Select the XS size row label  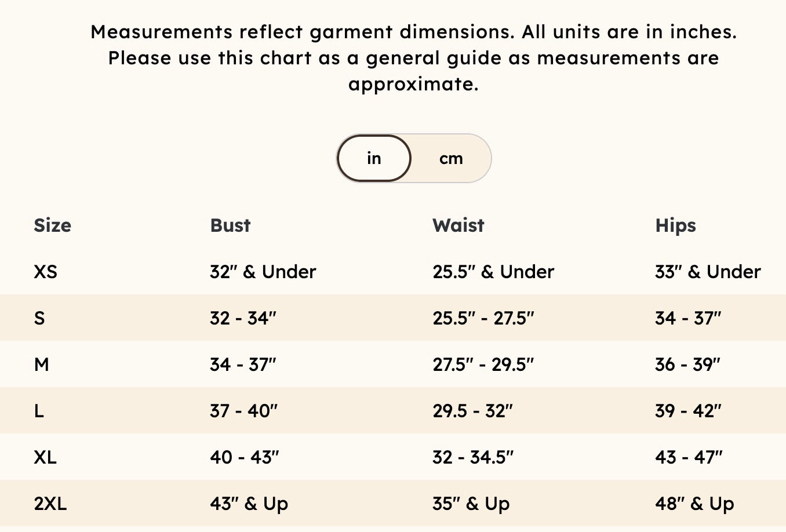[x=45, y=272]
